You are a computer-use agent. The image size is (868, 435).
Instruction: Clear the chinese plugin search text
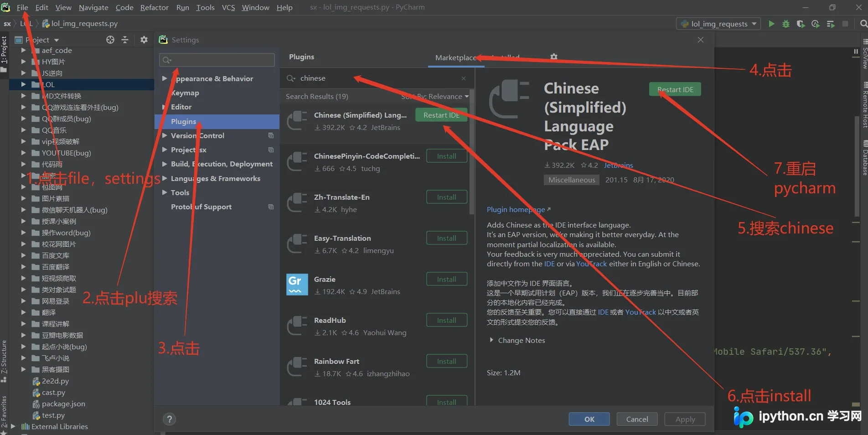[464, 78]
